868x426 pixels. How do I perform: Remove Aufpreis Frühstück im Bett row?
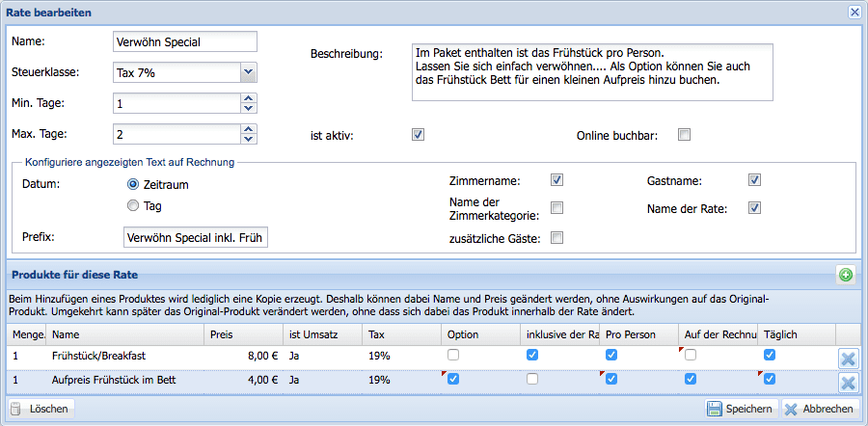click(848, 383)
